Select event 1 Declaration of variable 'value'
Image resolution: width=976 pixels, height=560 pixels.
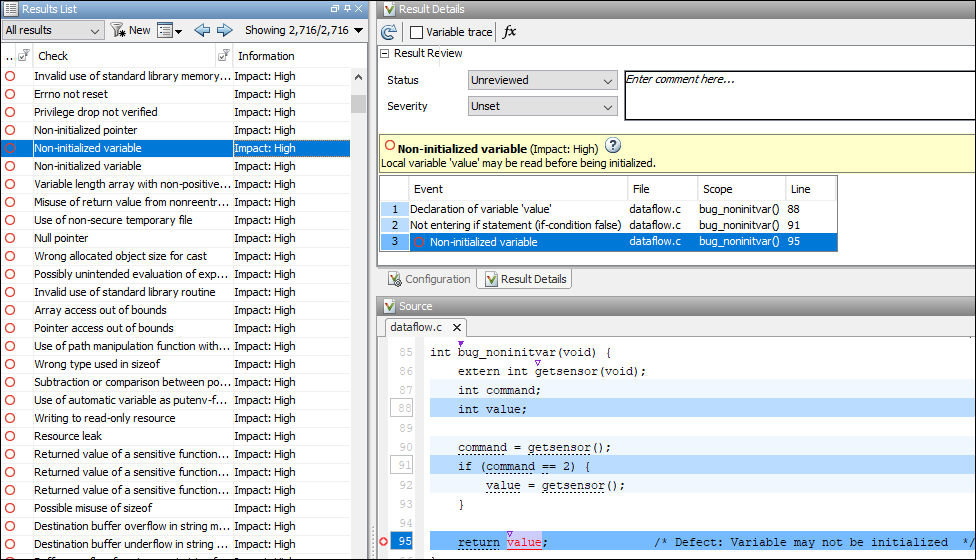480,209
